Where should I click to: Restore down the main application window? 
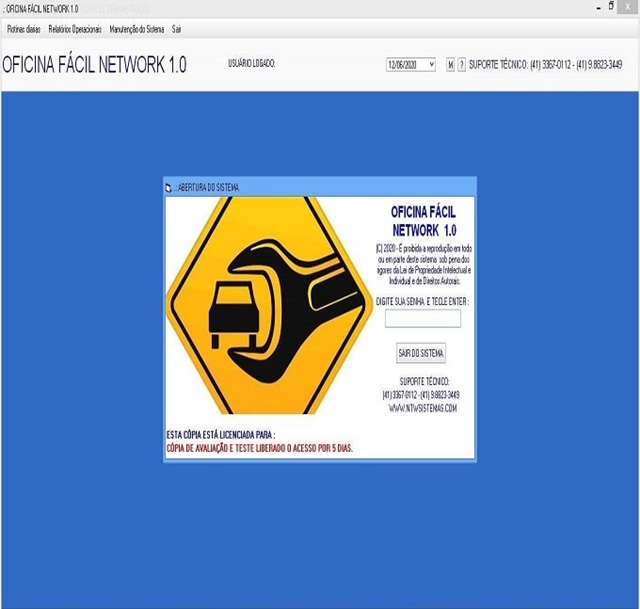coord(611,6)
